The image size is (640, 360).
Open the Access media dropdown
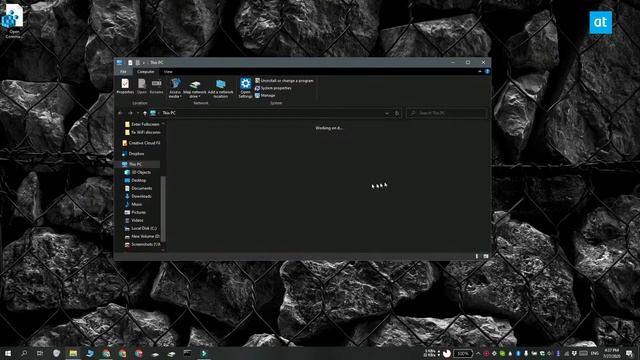(175, 88)
